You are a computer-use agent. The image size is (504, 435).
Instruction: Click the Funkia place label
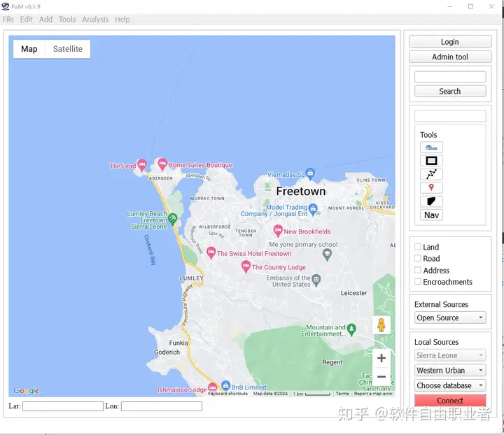click(x=178, y=343)
